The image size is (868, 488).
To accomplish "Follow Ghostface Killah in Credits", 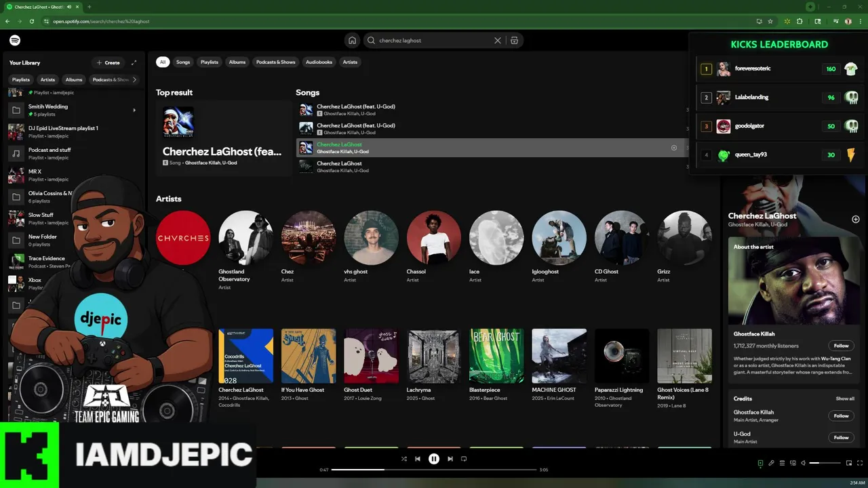I will pos(841,416).
